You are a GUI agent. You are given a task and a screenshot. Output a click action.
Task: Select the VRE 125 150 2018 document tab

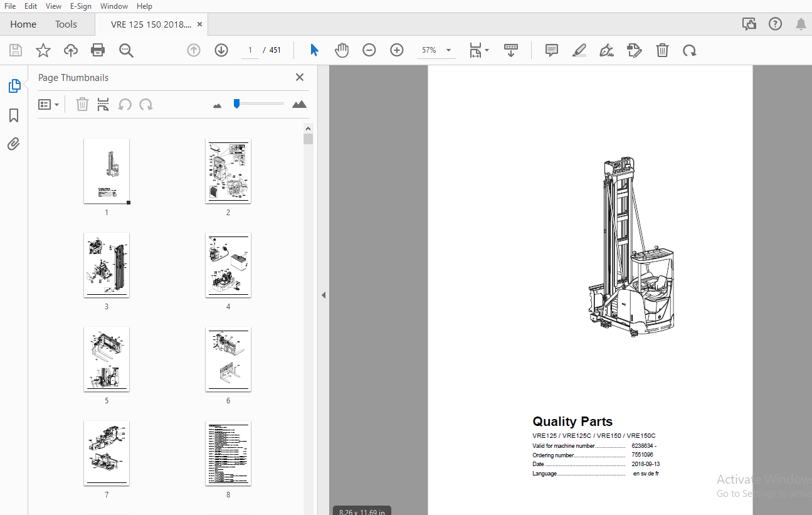point(151,24)
